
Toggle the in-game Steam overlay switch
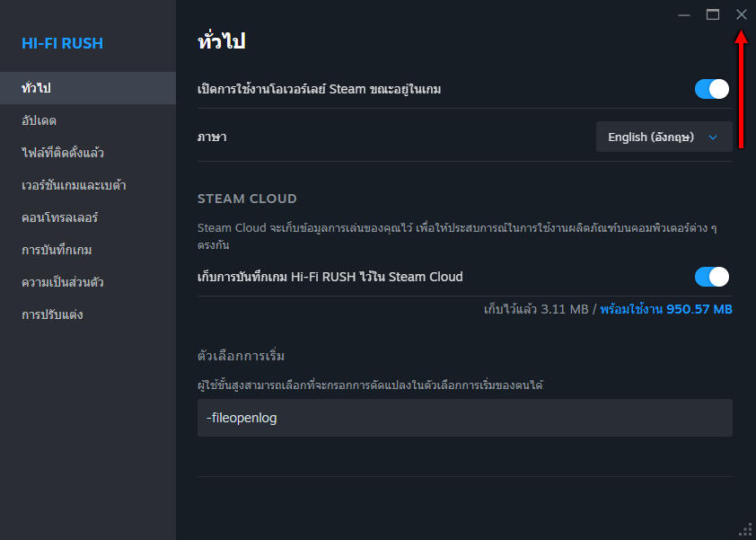coord(712,89)
